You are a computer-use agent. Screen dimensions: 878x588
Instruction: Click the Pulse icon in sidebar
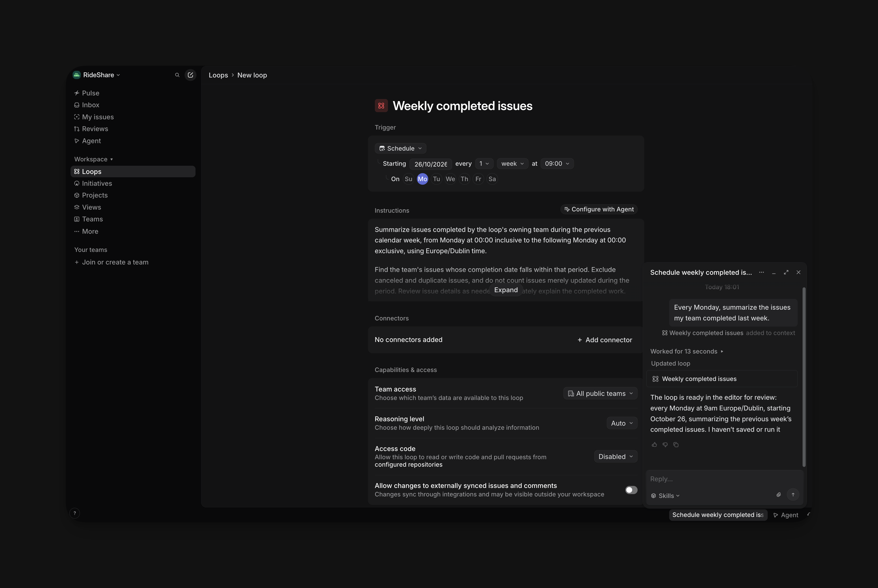77,93
